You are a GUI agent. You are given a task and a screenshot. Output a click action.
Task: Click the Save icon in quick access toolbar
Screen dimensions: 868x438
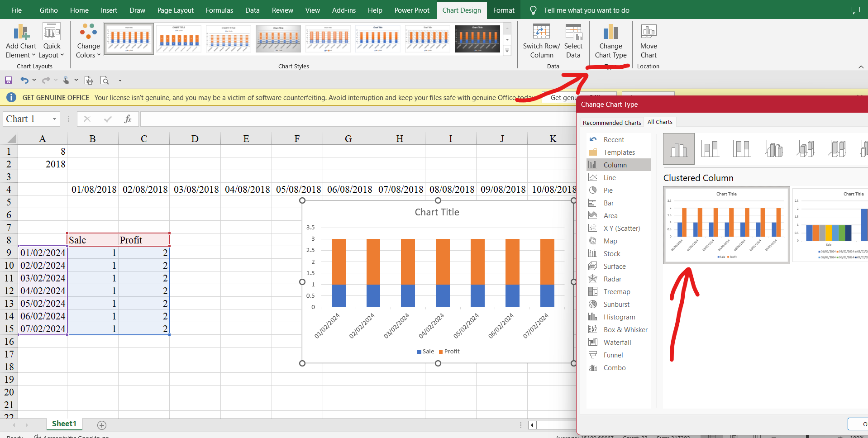point(9,80)
